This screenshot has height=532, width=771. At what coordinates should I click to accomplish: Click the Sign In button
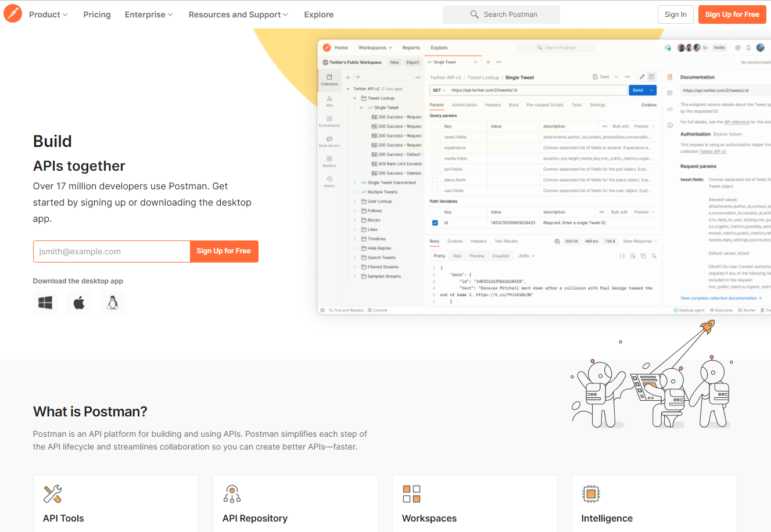tap(676, 15)
